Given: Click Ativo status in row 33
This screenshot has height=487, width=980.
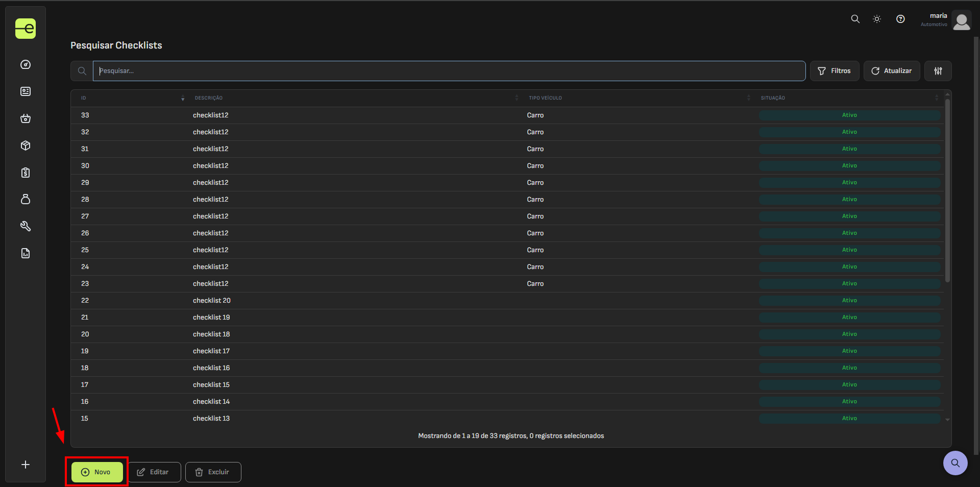Looking at the screenshot, I should coord(849,115).
